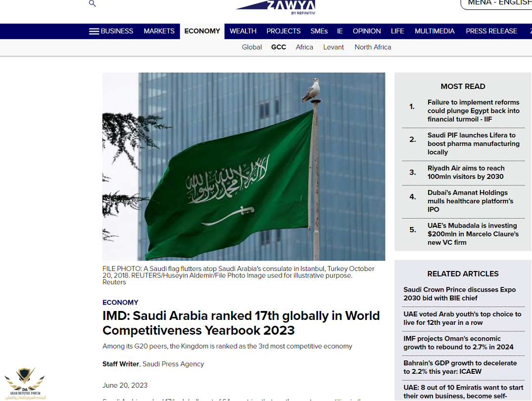Select the Levant region filter
The width and height of the screenshot is (532, 401).
[x=334, y=47]
